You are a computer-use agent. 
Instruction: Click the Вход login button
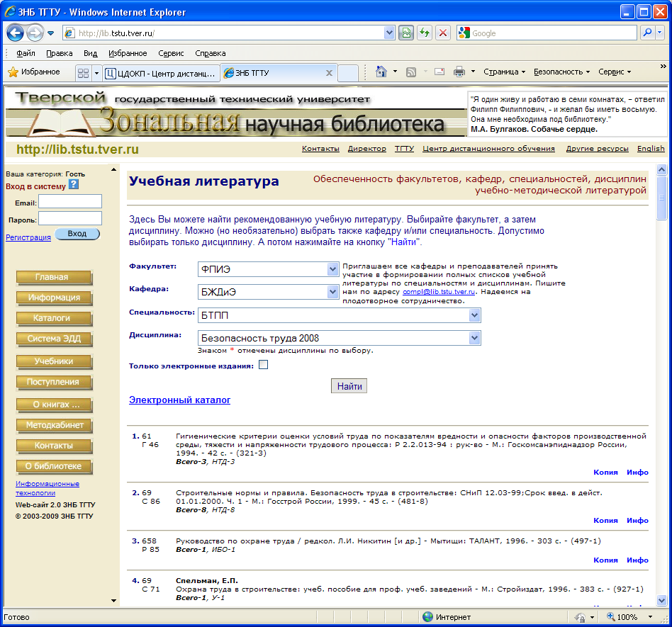point(77,234)
